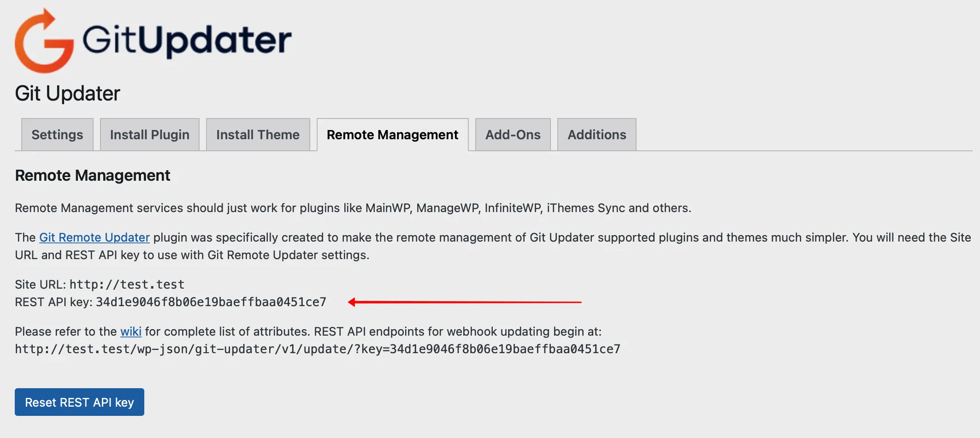Click the MainWP mention in description text

tap(389, 208)
